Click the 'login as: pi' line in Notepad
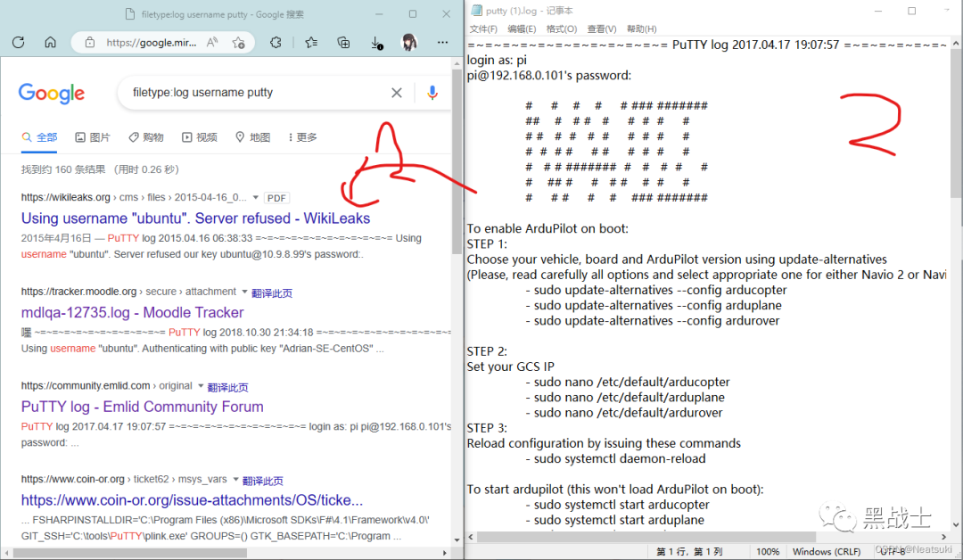Viewport: 963px width, 560px height. click(x=497, y=60)
